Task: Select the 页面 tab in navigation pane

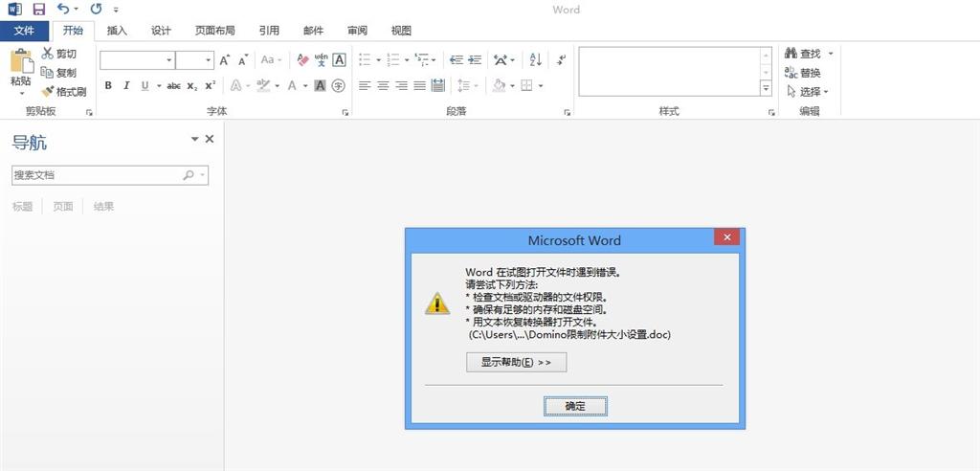Action: [62, 207]
